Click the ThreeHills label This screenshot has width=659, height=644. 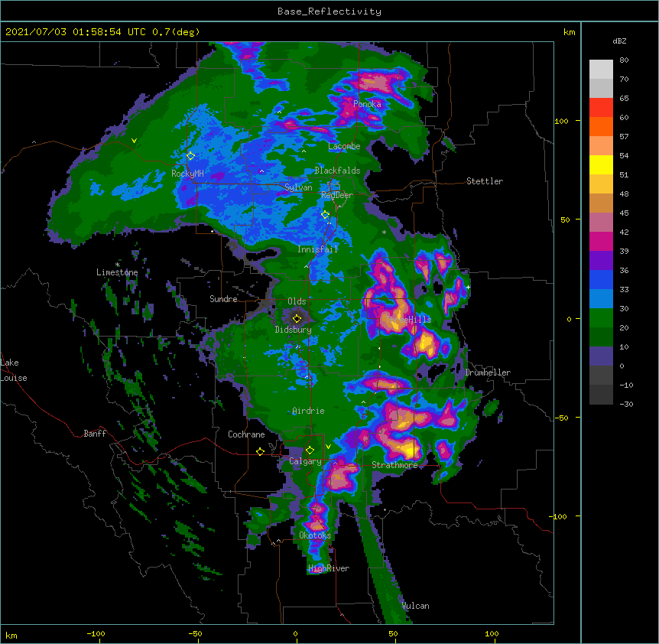click(x=408, y=320)
